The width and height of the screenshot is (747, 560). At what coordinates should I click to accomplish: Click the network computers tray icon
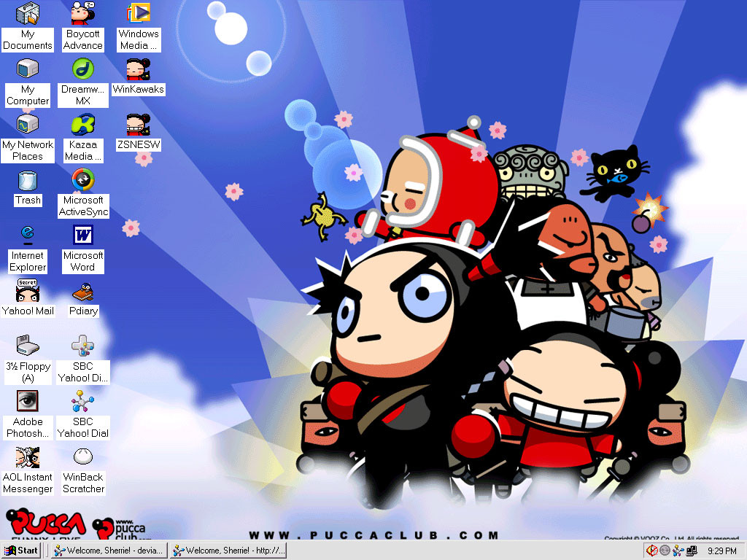[692, 551]
